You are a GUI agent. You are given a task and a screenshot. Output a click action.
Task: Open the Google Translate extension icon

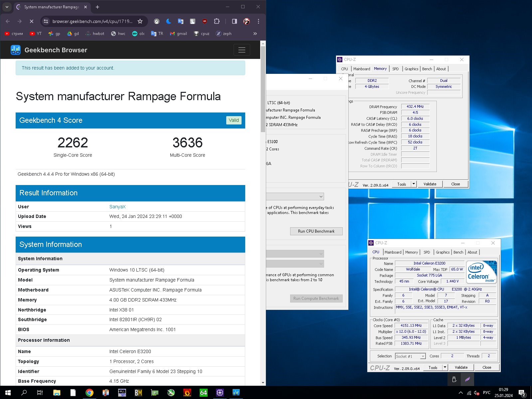coord(181,21)
